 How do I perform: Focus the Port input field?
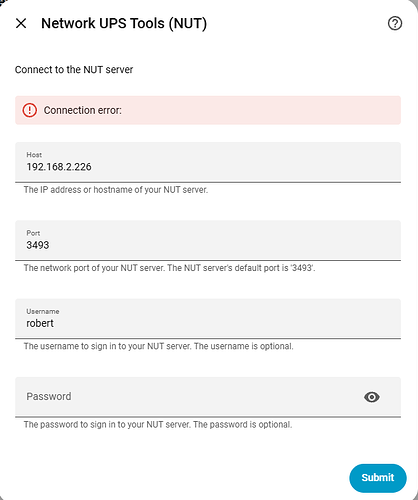pos(208,240)
